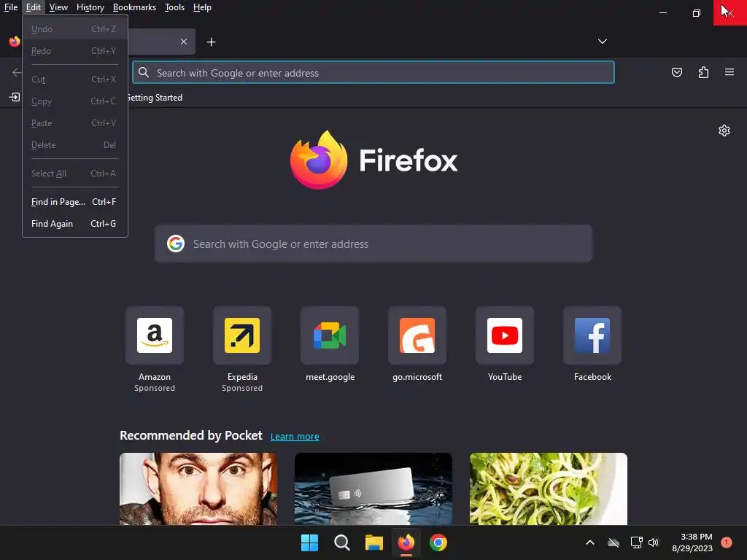Click the address bar search magnifier icon
The height and width of the screenshot is (560, 747).
(144, 72)
